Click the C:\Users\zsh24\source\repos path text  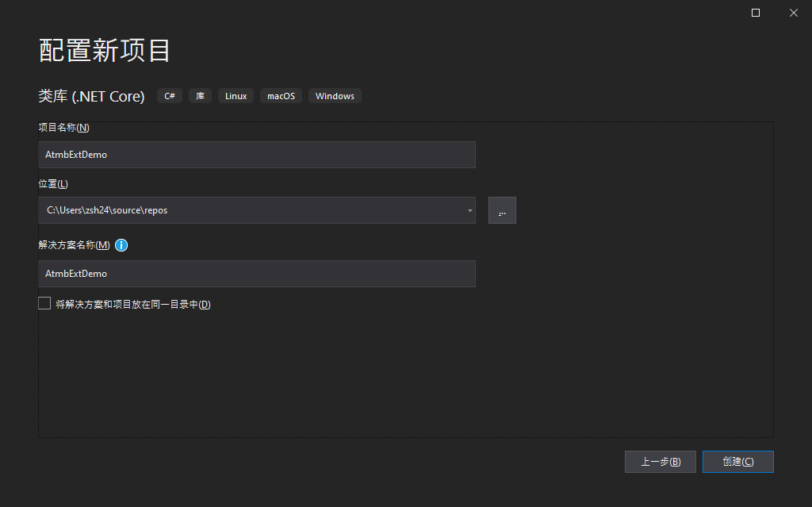click(x=107, y=210)
